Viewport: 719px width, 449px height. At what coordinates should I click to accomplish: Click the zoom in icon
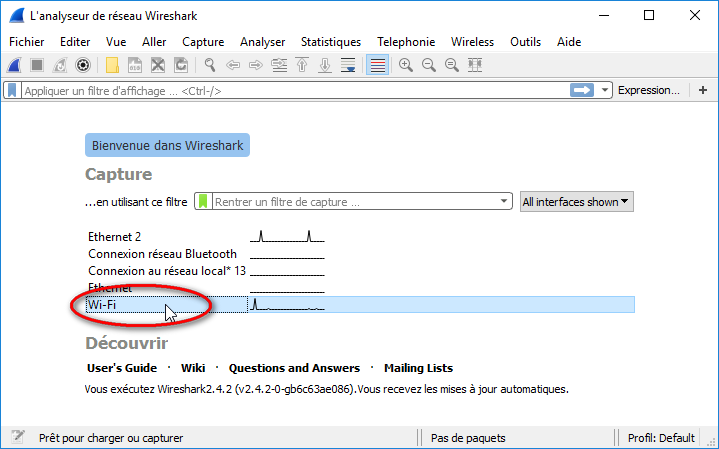pos(406,65)
